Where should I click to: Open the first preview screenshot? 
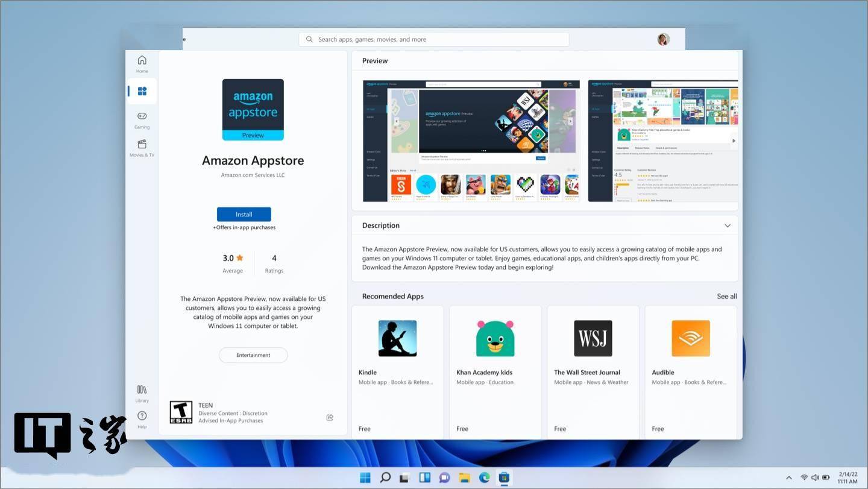point(471,141)
